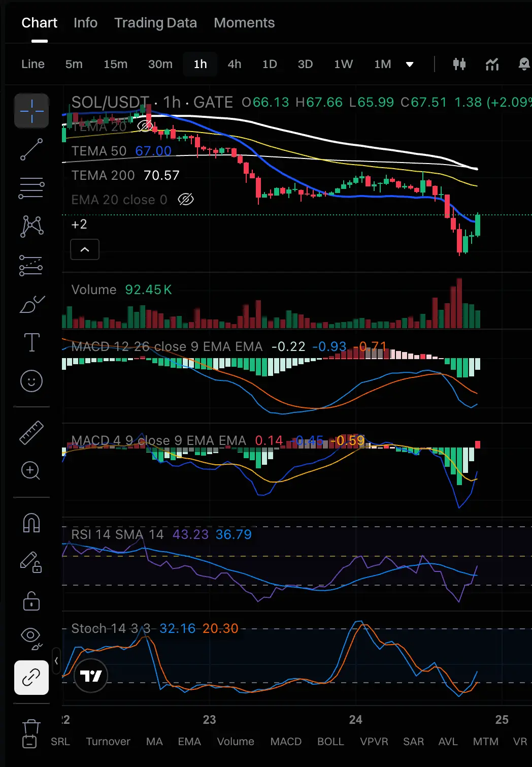
Task: Expand the more timeframes dropdown arrow
Action: (410, 64)
